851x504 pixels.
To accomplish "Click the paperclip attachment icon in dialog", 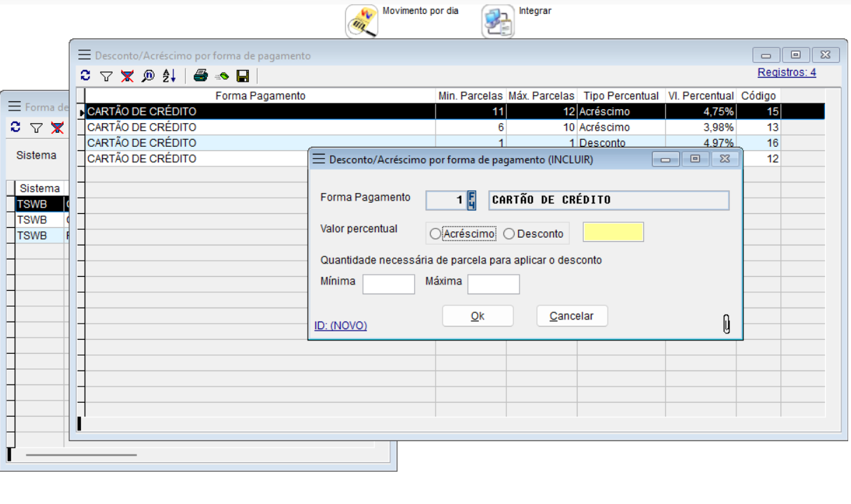I will [x=727, y=324].
